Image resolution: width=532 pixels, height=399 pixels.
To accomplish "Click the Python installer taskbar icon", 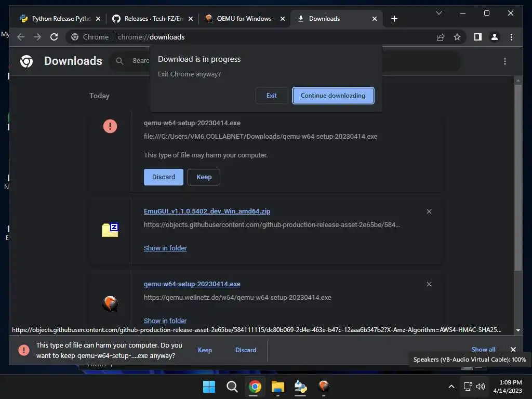I will click(x=300, y=387).
